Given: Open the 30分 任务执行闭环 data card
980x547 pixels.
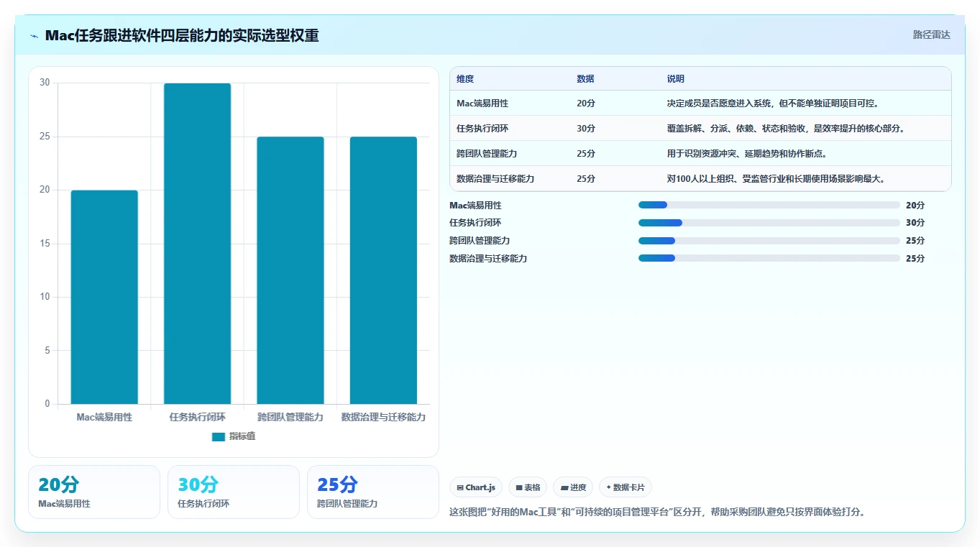Looking at the screenshot, I should point(234,492).
